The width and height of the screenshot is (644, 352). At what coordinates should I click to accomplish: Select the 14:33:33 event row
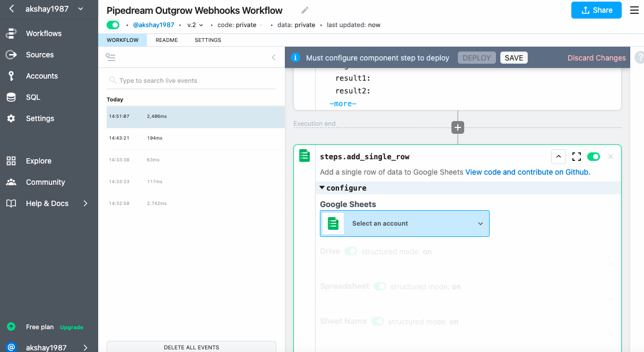coord(196,182)
